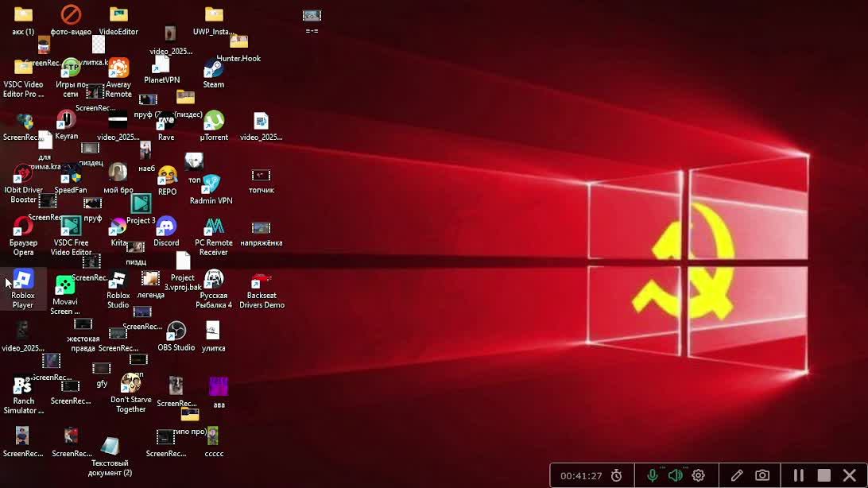Pause the screen recording
Viewport: 868px width, 488px height.
pos(798,475)
